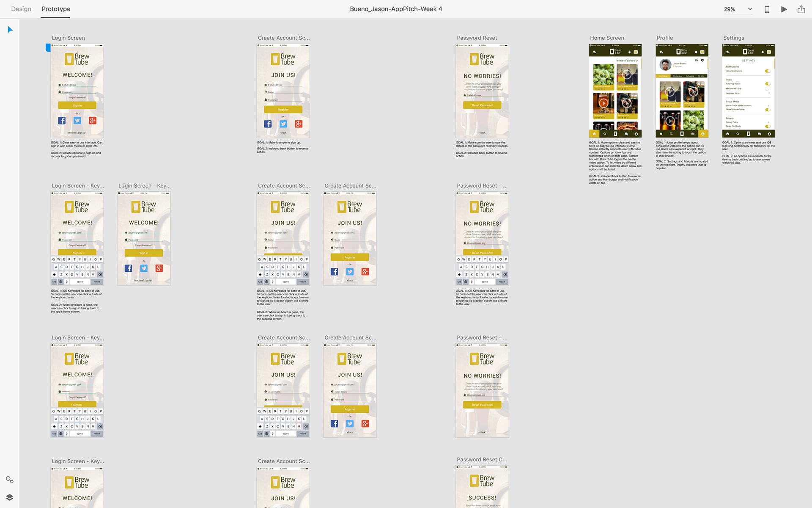The height and width of the screenshot is (508, 812).
Task: Open the Layers panel icon
Action: point(9,497)
